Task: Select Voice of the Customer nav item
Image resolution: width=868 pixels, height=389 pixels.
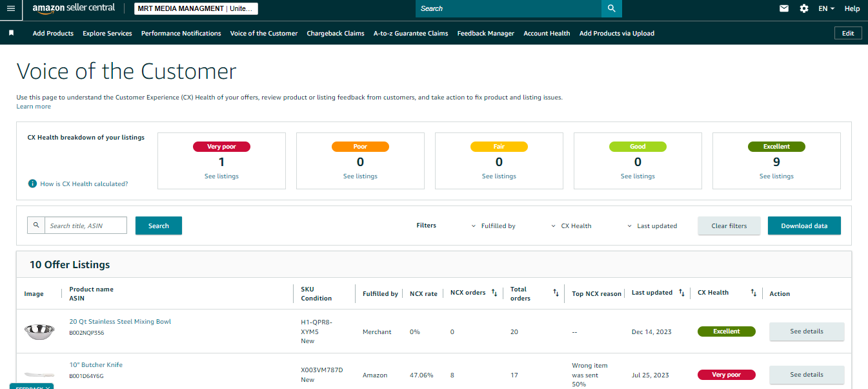Action: coord(264,33)
